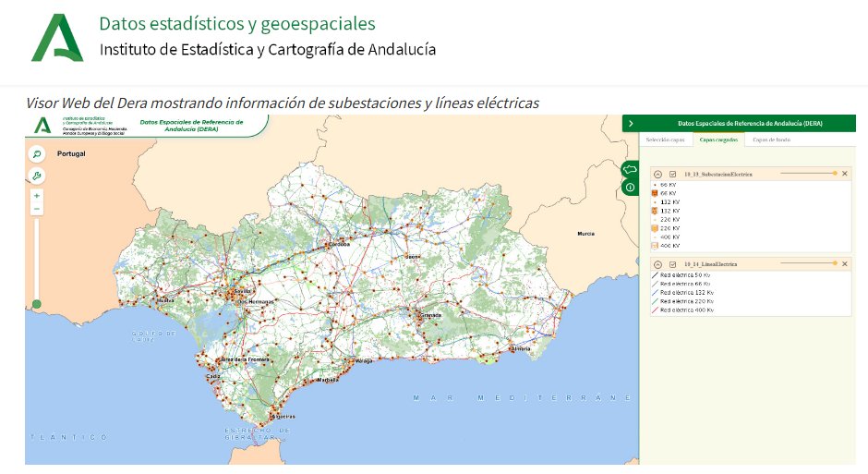
Task: Click the 66 KV orange square substation symbol
Action: pos(655,193)
